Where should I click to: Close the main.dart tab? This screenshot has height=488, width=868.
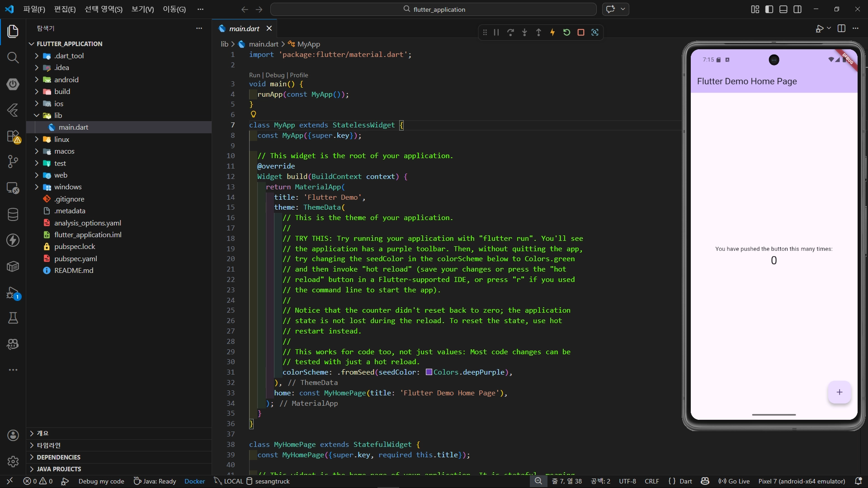(x=269, y=28)
